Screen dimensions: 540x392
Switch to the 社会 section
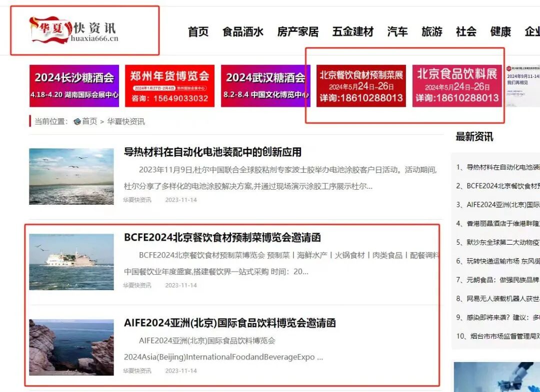(x=466, y=31)
